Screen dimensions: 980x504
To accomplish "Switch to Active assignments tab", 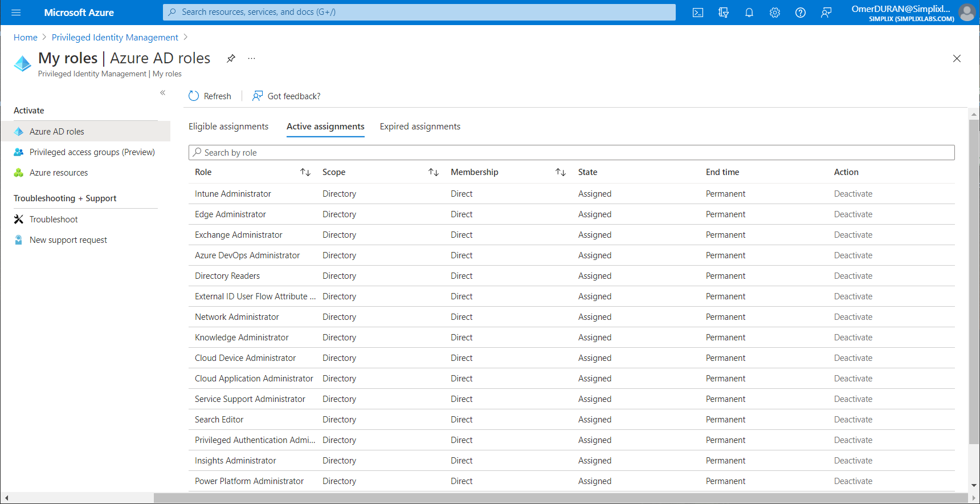I will (325, 127).
